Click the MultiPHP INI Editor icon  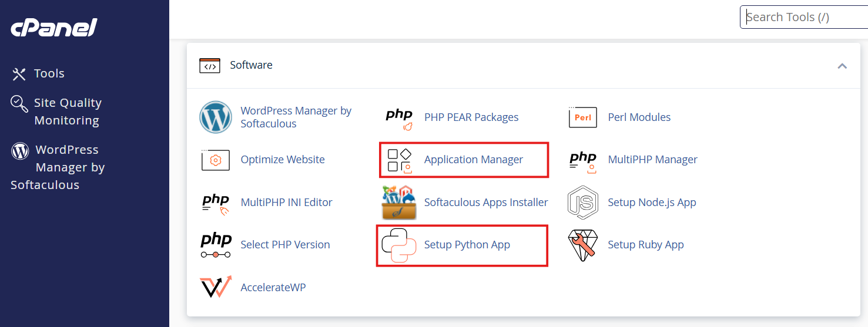(215, 203)
